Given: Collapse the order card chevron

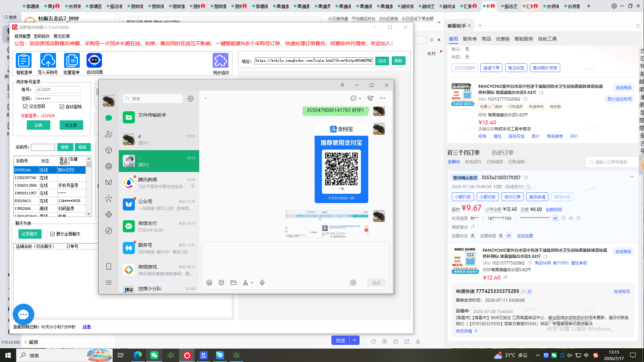Looking at the screenshot, I should (x=632, y=177).
